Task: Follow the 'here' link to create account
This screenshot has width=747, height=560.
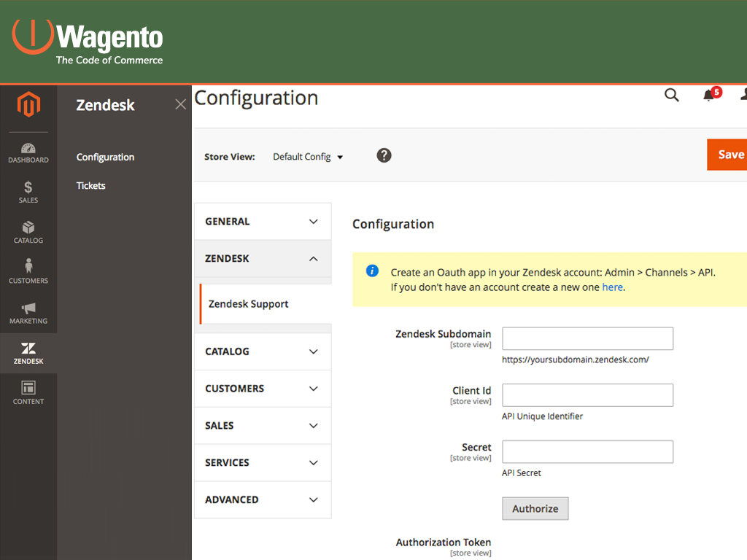Action: tap(612, 287)
